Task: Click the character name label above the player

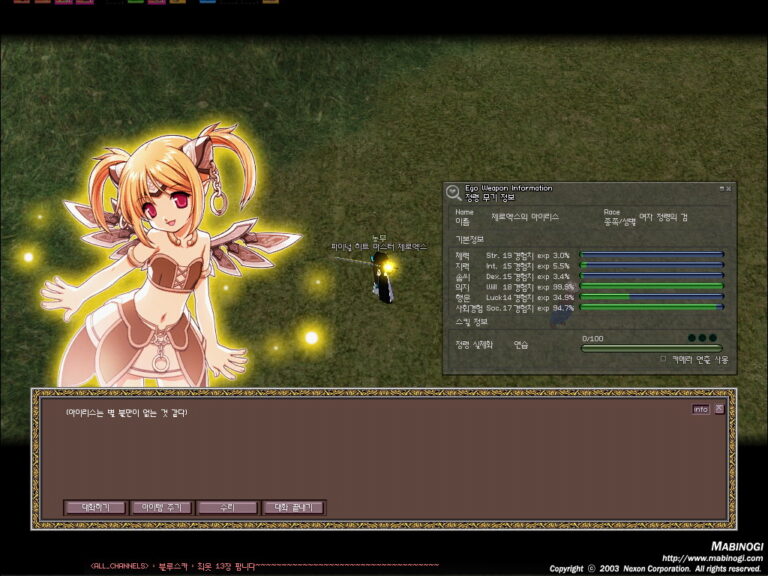Action: (x=379, y=246)
